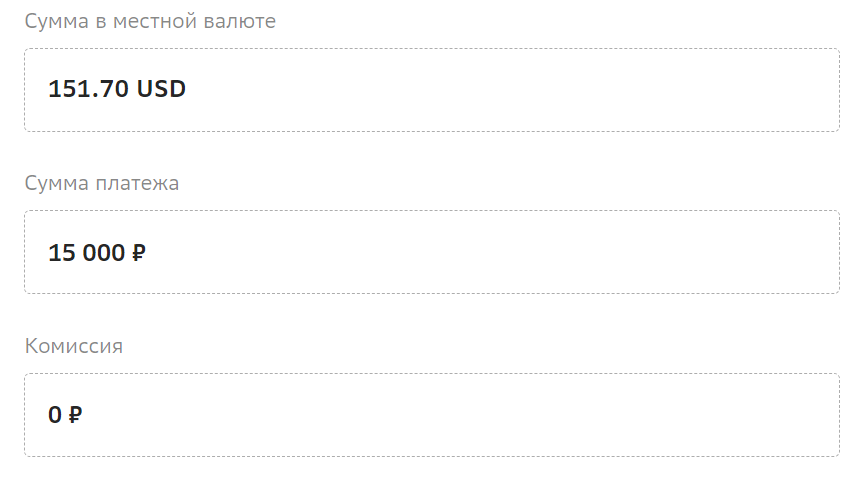This screenshot has height=487, width=860.
Task: Click the 151.70 USD value text
Action: pos(117,89)
